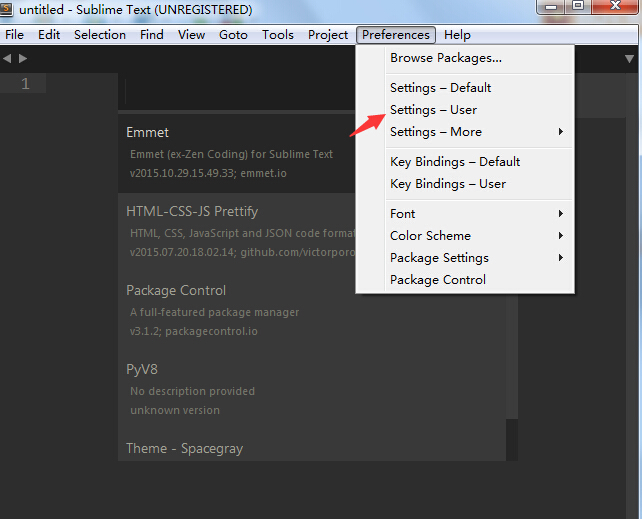Viewport: 642px width, 519px height.
Task: Open the tab list dropdown triangle
Action: coord(630,59)
